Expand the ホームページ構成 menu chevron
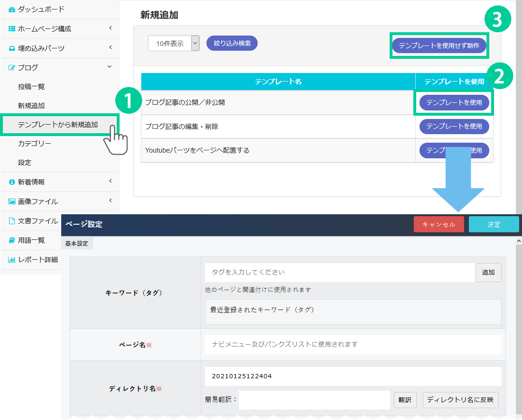The width and height of the screenshot is (522, 420). [110, 28]
